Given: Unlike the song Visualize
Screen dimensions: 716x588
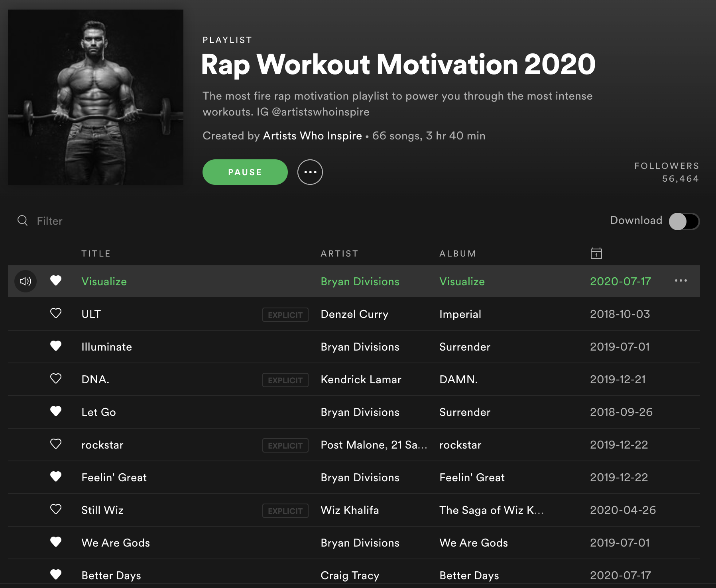Looking at the screenshot, I should point(56,281).
